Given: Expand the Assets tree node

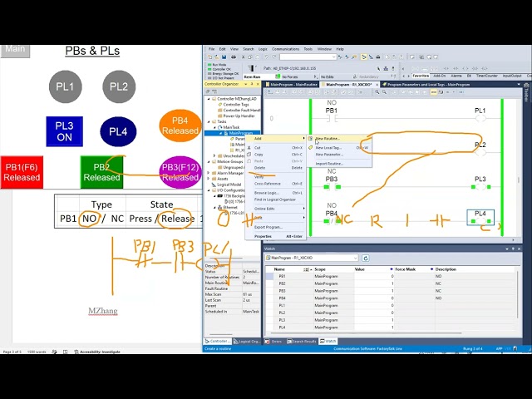Looking at the screenshot, I should [x=209, y=179].
